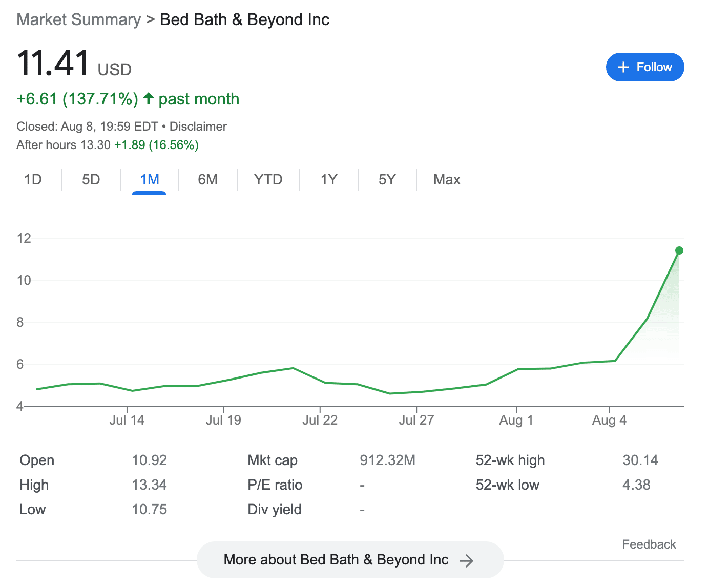709x588 pixels.
Task: Click the 52-wk low value 4.38
Action: (x=636, y=485)
